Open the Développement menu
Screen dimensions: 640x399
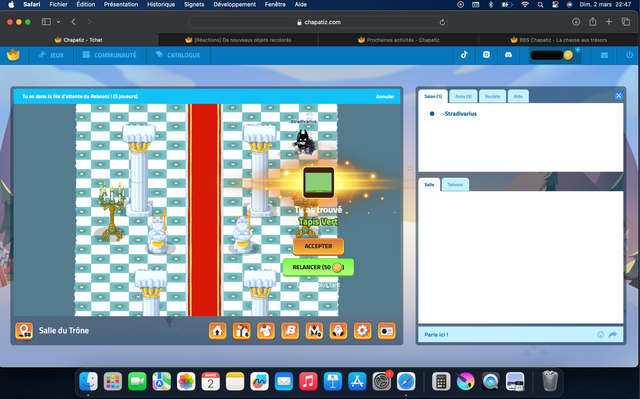click(235, 4)
